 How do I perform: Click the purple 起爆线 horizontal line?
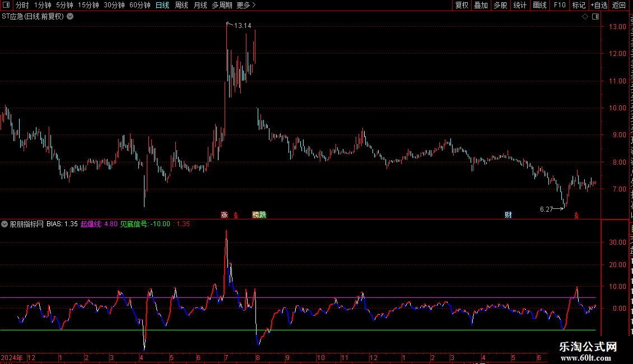pos(298,298)
